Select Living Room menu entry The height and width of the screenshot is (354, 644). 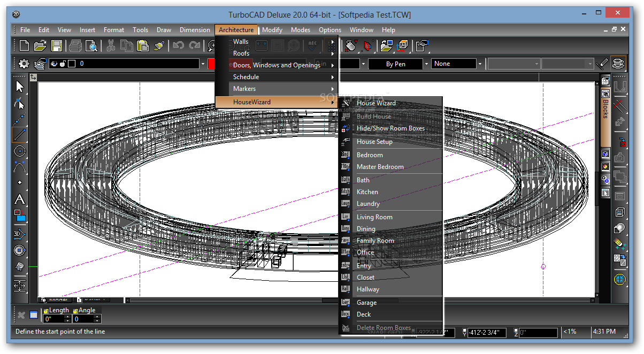point(391,217)
